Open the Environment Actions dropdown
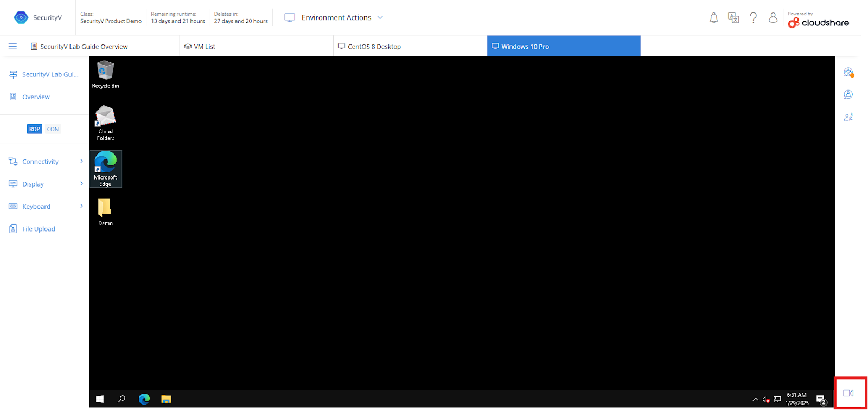This screenshot has height=410, width=868. click(x=335, y=18)
